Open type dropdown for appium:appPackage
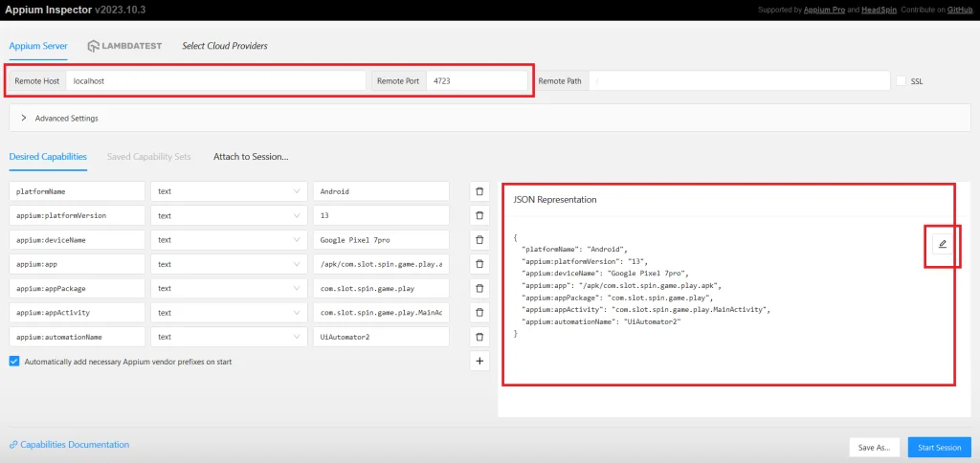The width and height of the screenshot is (980, 463). point(229,288)
